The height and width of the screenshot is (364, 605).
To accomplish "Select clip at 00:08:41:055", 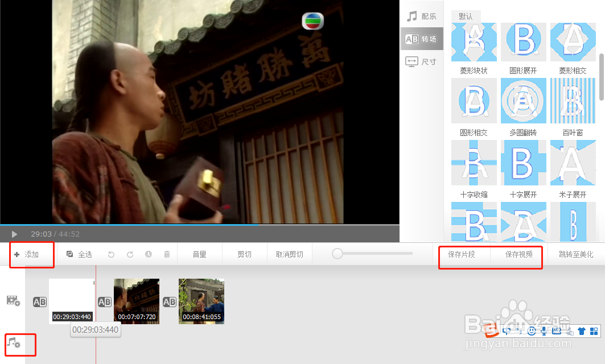I will (x=201, y=301).
